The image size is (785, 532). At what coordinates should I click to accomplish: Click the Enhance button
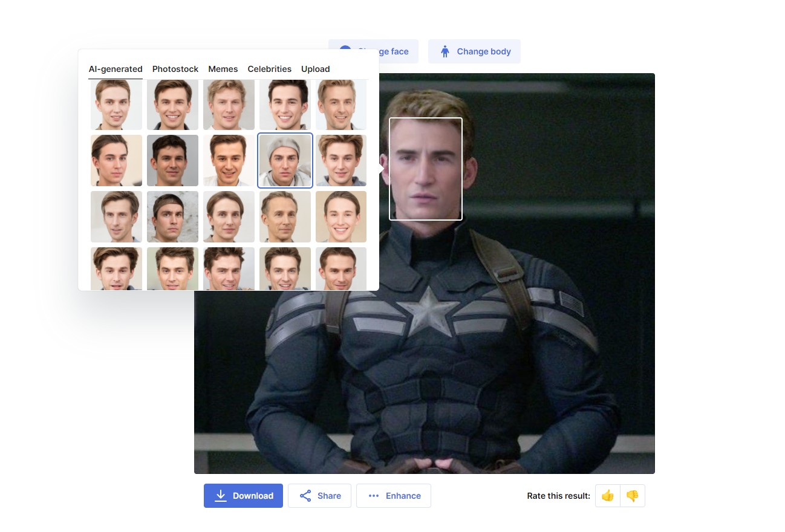tap(394, 496)
